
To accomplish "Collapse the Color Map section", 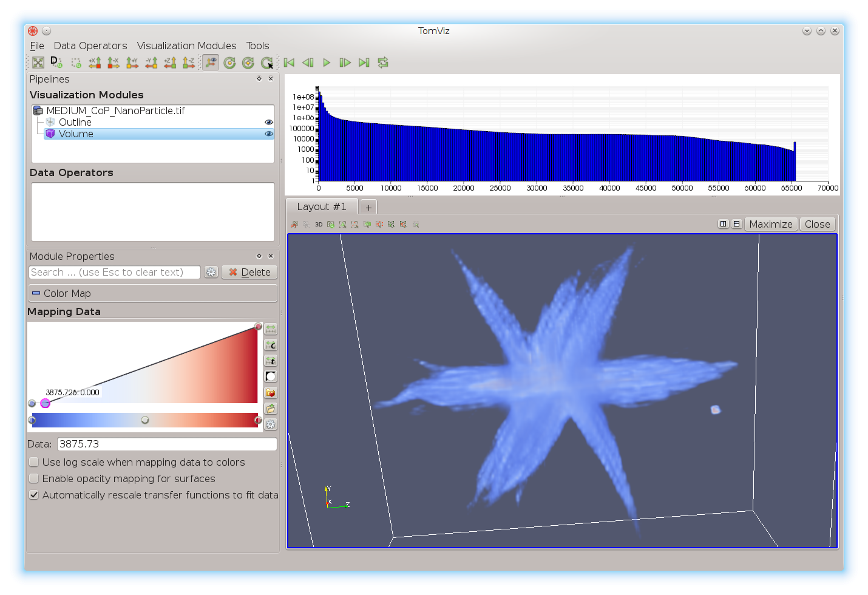I will click(x=36, y=293).
